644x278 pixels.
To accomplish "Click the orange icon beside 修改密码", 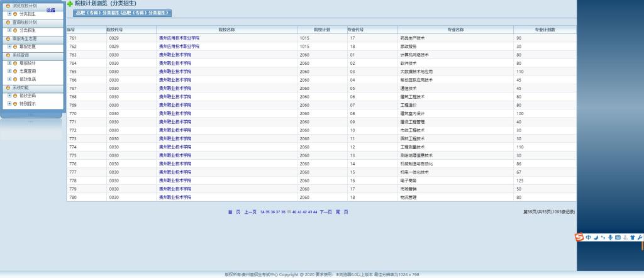I will click(14, 96).
